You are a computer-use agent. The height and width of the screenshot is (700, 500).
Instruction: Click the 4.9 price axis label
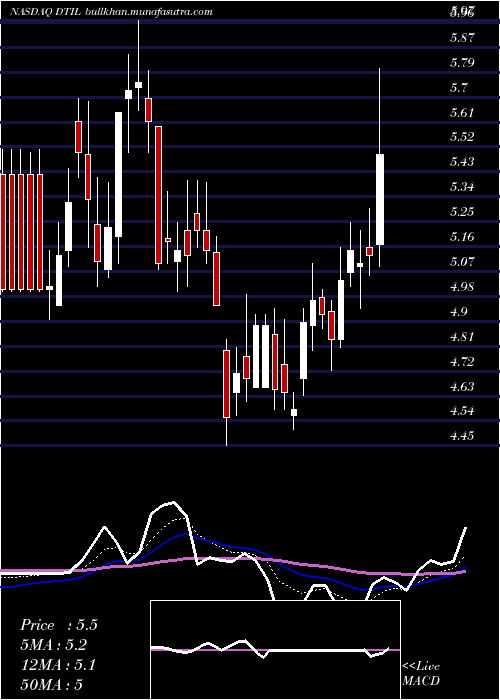click(459, 312)
